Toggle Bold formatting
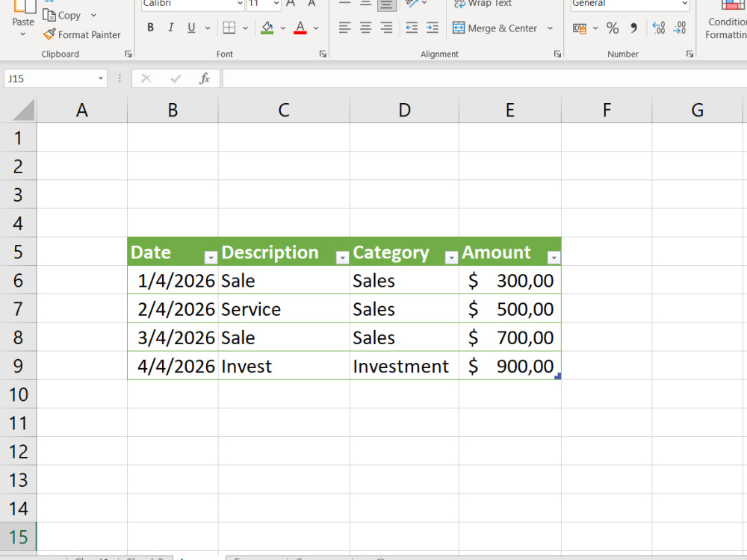 click(x=150, y=28)
